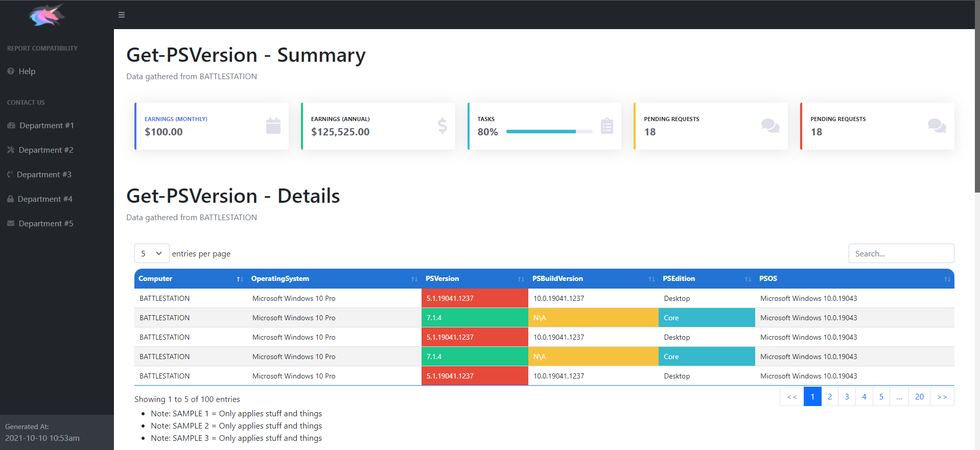This screenshot has height=450, width=980.
Task: Click the Help question mark icon
Action: click(11, 72)
